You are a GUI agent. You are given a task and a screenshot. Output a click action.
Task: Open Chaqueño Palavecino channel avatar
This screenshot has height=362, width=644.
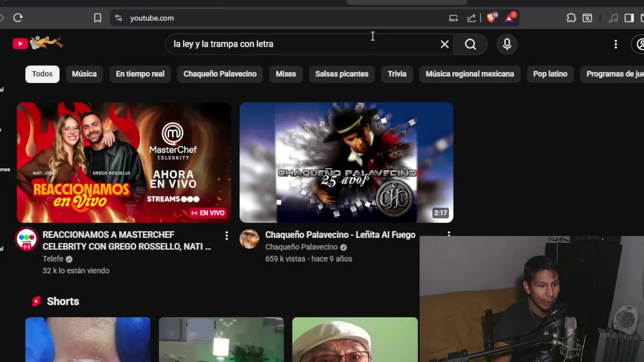point(249,239)
